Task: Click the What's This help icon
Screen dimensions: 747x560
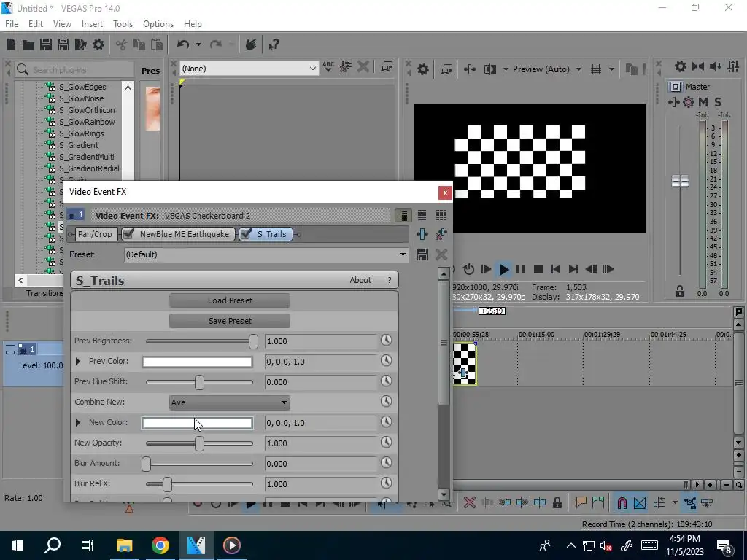Action: [x=274, y=44]
